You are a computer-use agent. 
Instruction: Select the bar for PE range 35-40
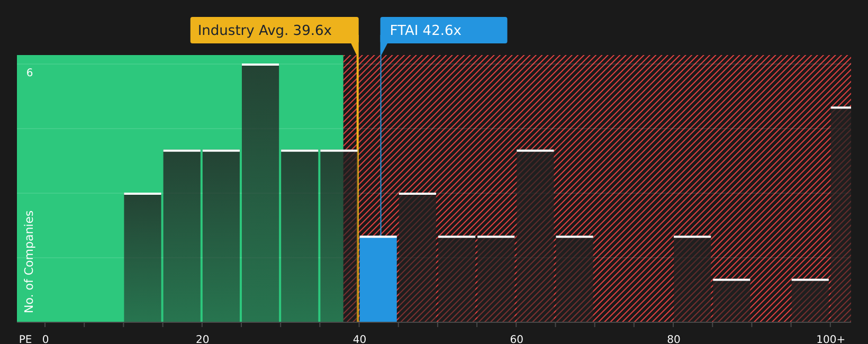[339, 236]
